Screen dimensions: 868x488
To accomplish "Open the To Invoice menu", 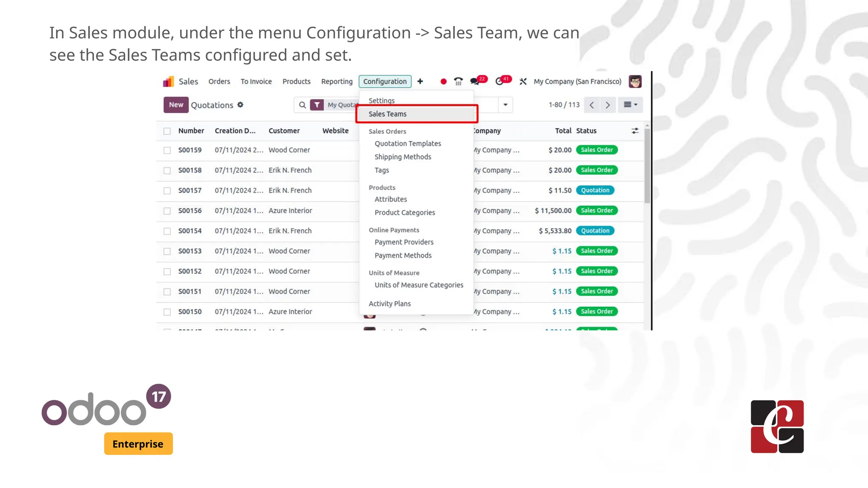I will pyautogui.click(x=256, y=81).
